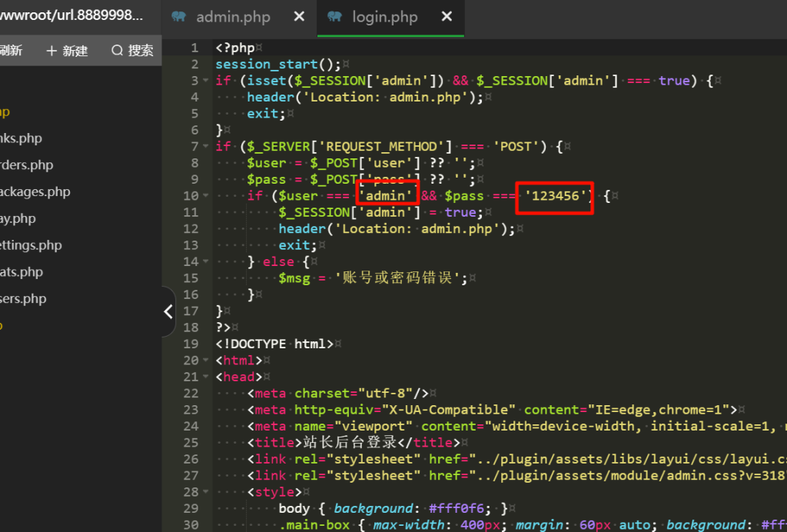Open settings.php from the file list
Viewport: 787px width, 532px height.
tap(31, 245)
